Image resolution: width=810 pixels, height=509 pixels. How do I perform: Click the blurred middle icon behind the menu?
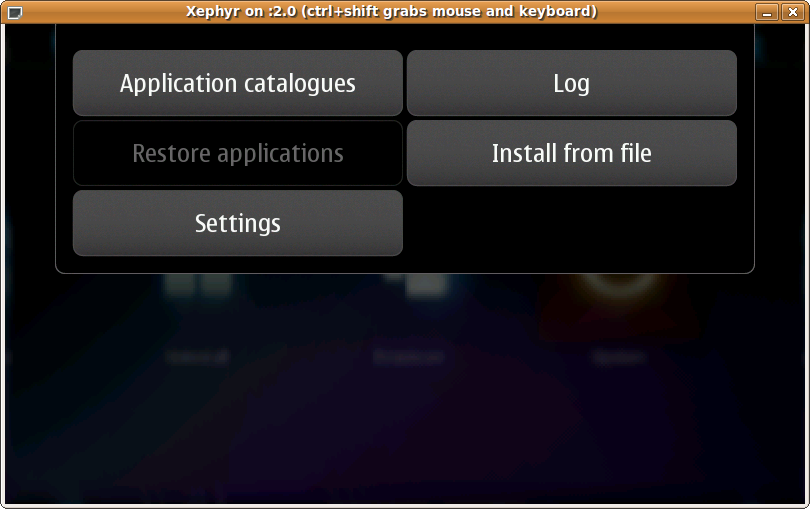(427, 287)
